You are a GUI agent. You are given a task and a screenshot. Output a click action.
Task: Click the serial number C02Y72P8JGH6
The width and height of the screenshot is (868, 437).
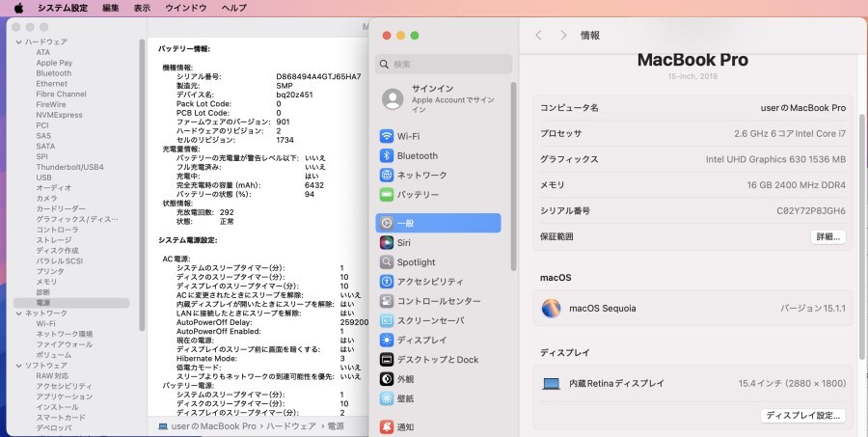(x=811, y=211)
